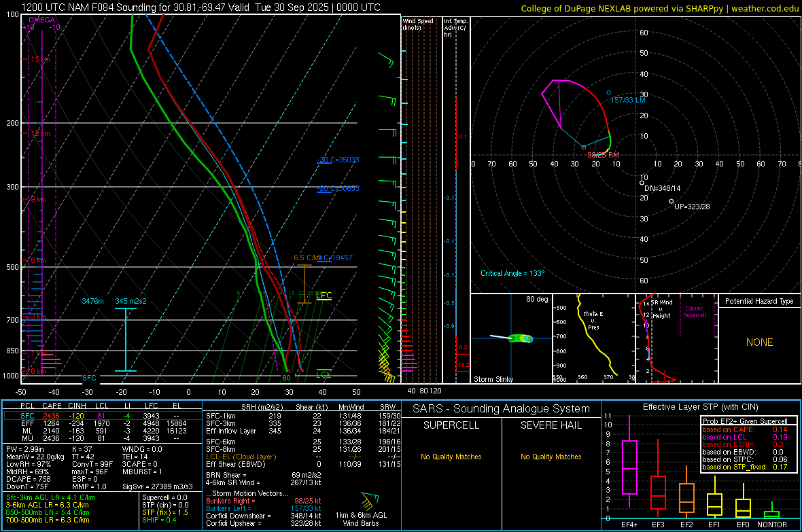Click the 'Sfc-3km AGL LR = 4.1 C/km' line
The image size is (802, 532).
coord(51,497)
